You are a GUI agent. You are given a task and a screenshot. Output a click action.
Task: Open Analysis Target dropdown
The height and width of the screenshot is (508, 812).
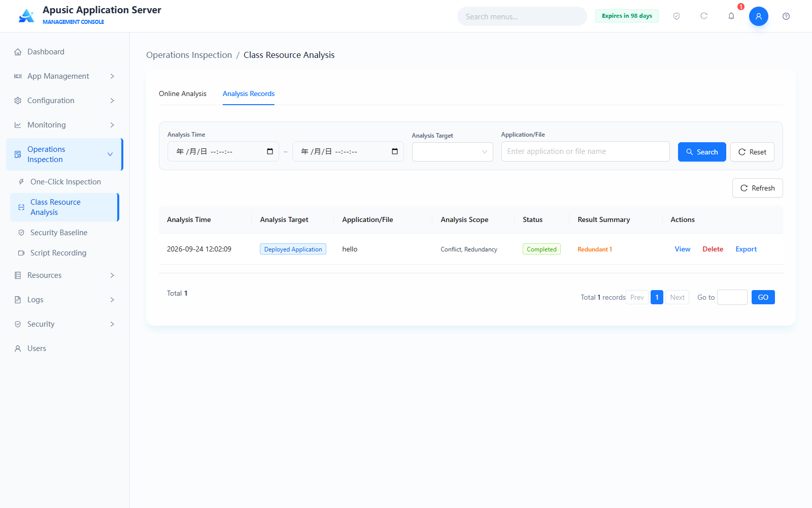(x=453, y=152)
